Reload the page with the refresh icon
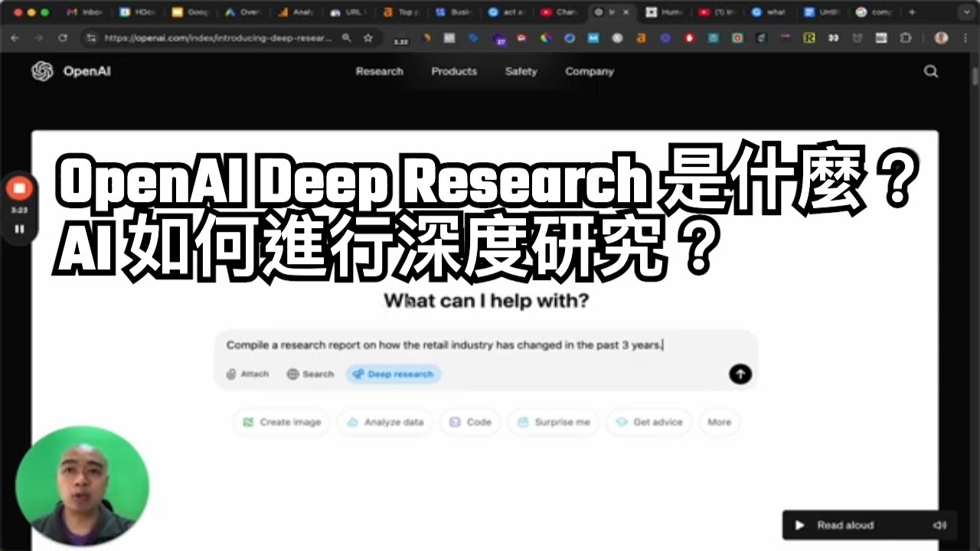Screen dimensions: 980x551 tap(63, 37)
